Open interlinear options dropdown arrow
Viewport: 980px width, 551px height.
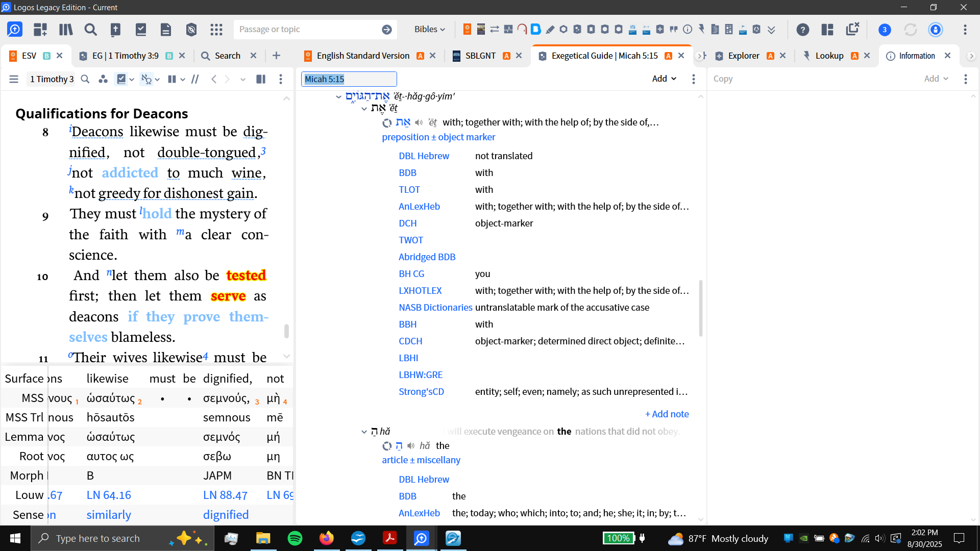tap(157, 80)
